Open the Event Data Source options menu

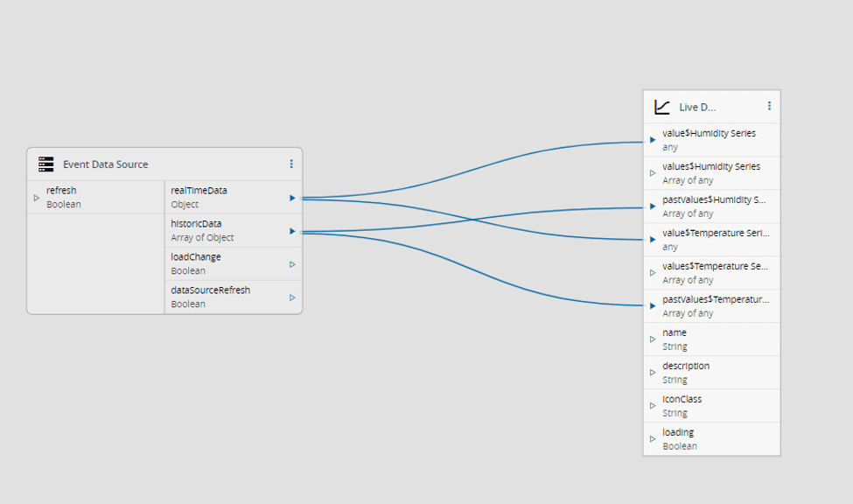point(291,164)
